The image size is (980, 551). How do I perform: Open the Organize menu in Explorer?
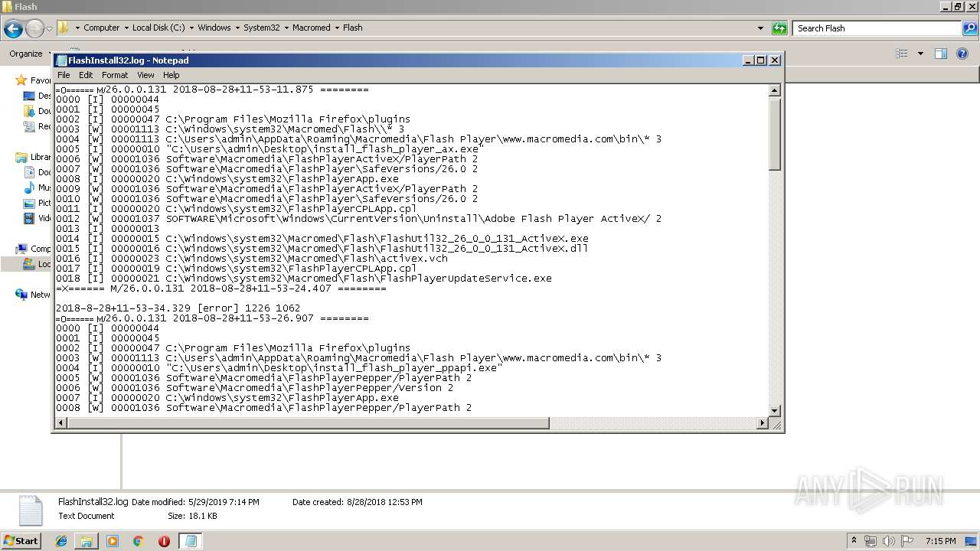(26, 54)
